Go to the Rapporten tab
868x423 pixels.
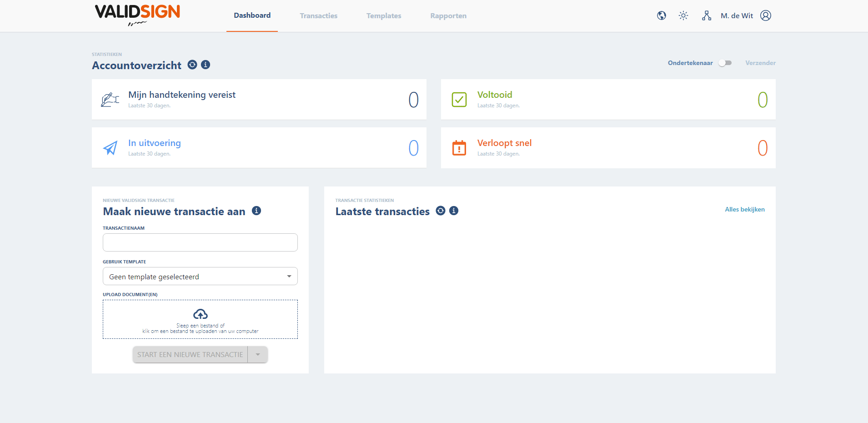(x=448, y=16)
